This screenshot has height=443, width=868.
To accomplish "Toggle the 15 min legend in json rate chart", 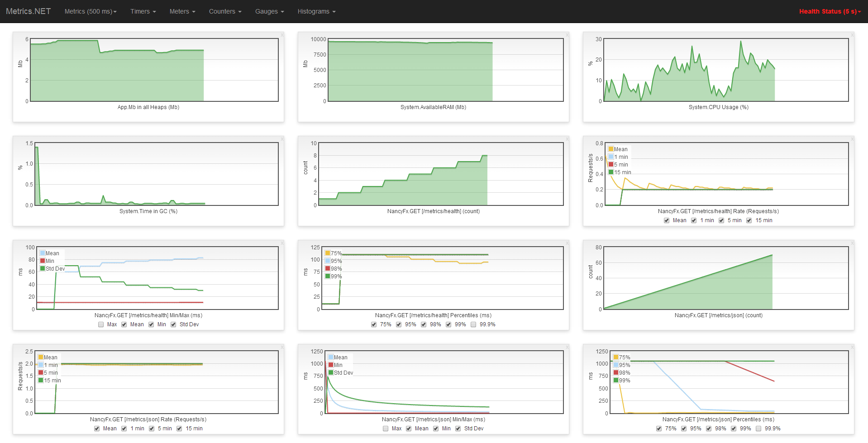I will pos(40,380).
